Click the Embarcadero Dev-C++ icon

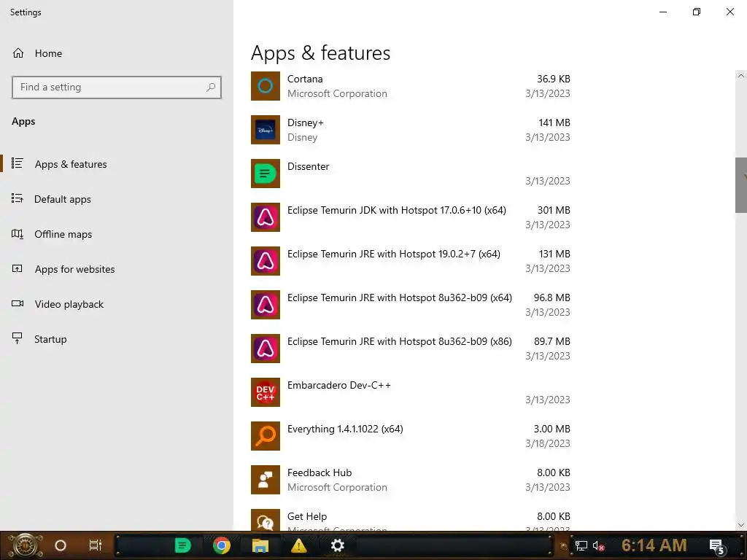point(266,393)
